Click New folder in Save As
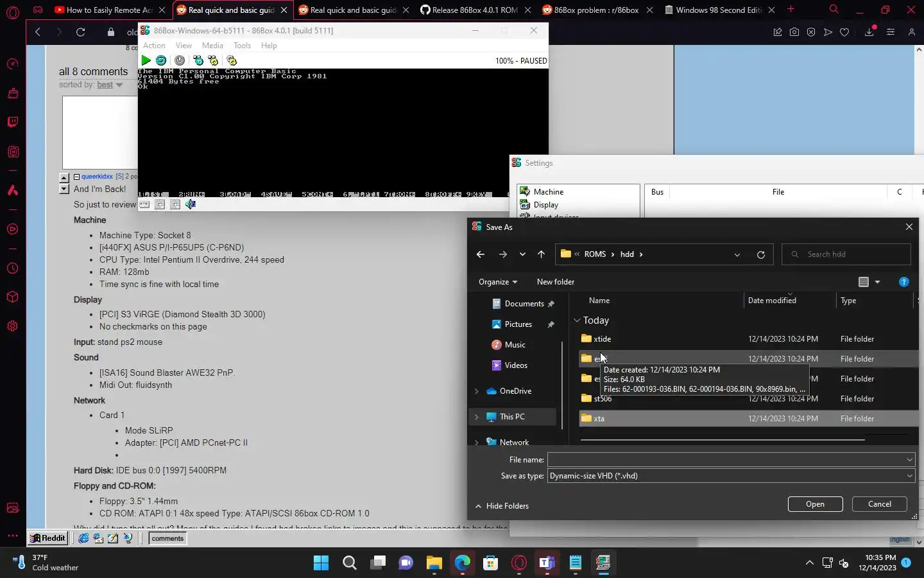The image size is (924, 578). [555, 282]
